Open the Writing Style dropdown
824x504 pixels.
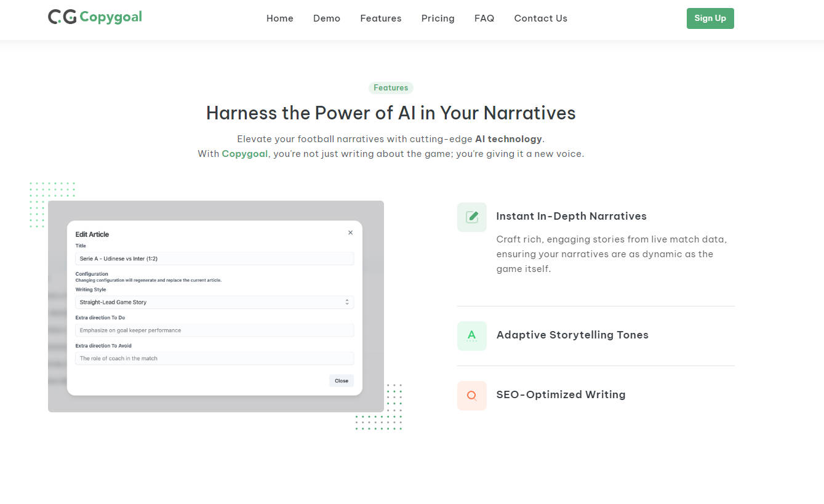tap(214, 302)
